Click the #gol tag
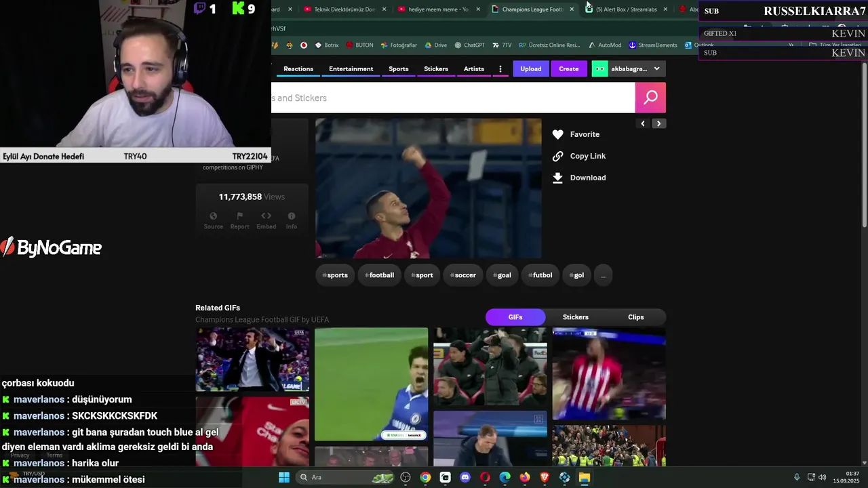The image size is (868, 488). tap(576, 275)
